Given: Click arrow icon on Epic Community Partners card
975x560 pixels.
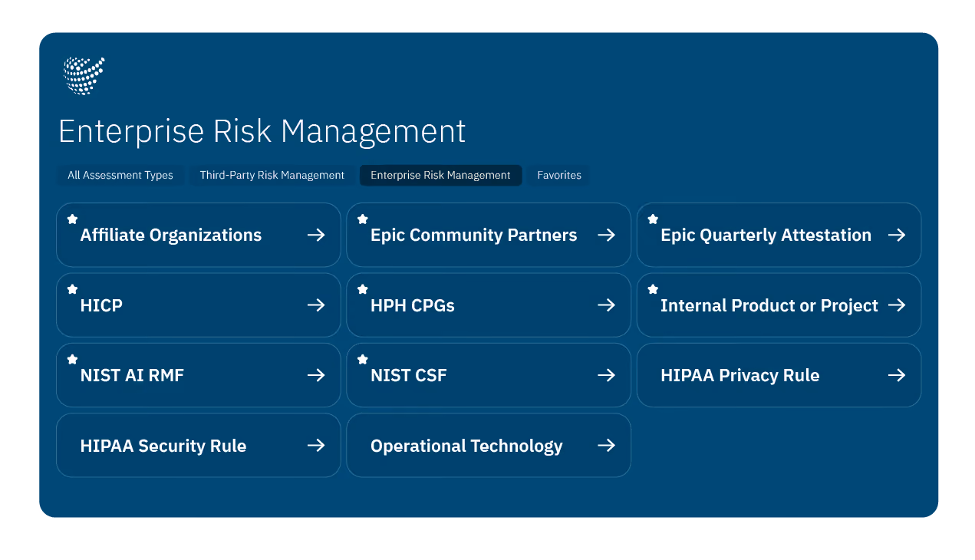Looking at the screenshot, I should (x=606, y=235).
